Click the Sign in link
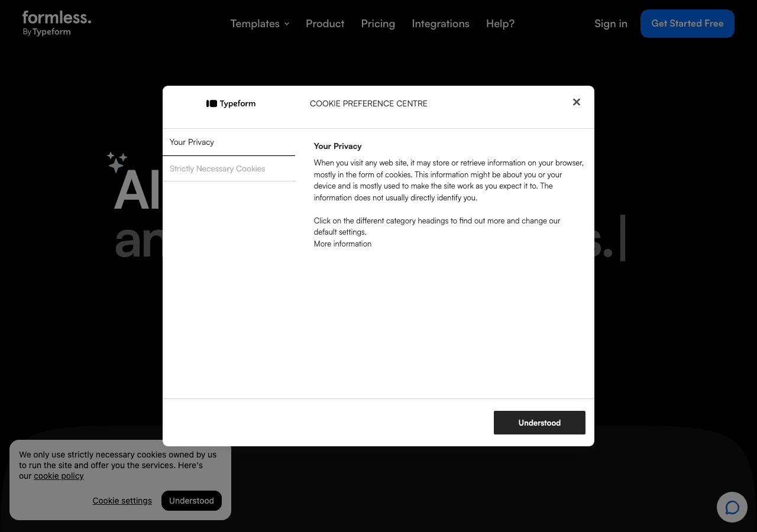The width and height of the screenshot is (757, 532). click(x=611, y=24)
